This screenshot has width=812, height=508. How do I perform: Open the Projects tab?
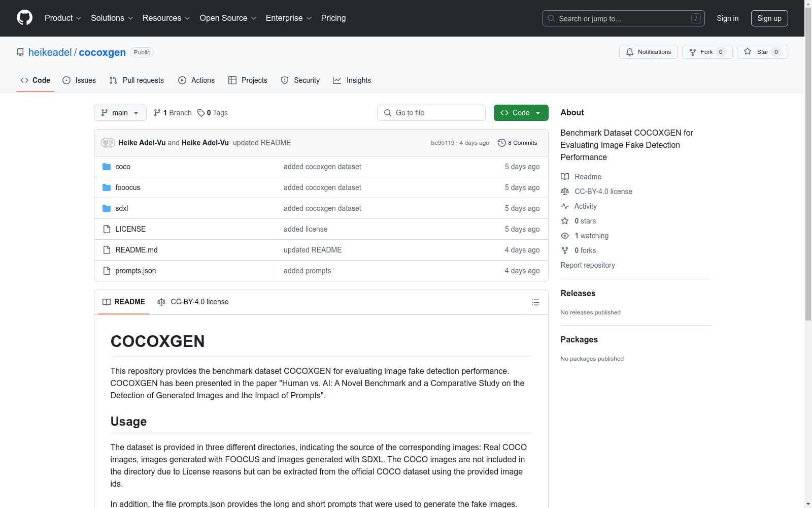click(x=248, y=80)
